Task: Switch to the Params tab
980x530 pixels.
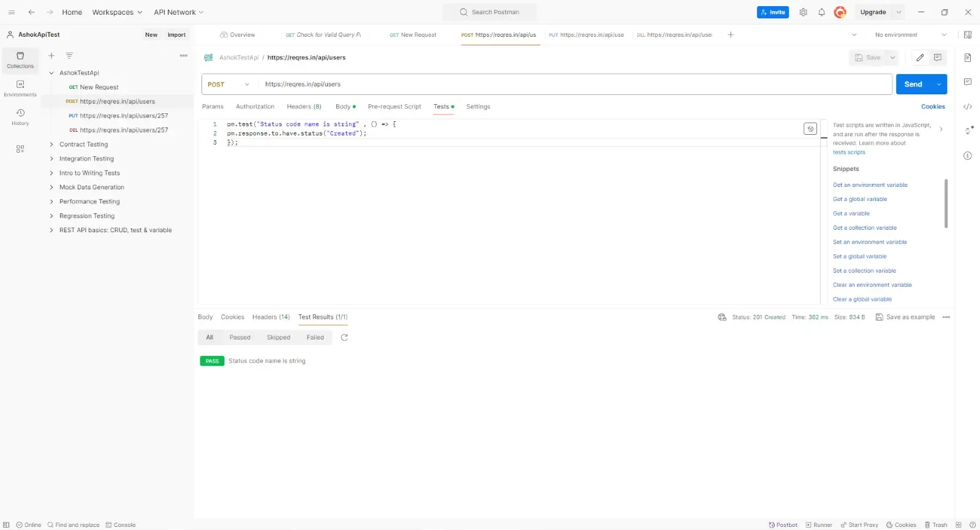Action: click(213, 107)
